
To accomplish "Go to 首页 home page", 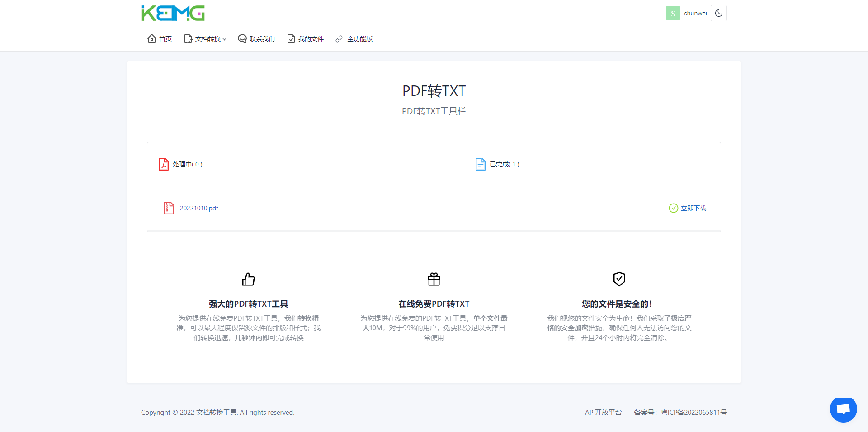I will [x=160, y=39].
